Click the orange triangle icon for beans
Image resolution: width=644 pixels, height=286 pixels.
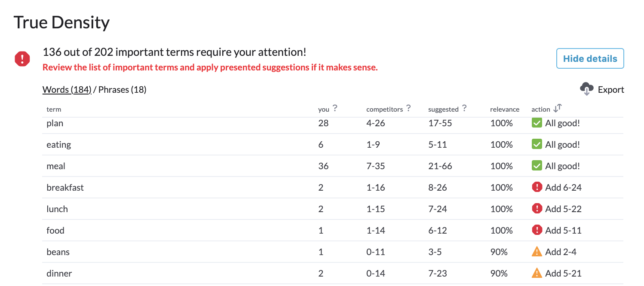537,252
